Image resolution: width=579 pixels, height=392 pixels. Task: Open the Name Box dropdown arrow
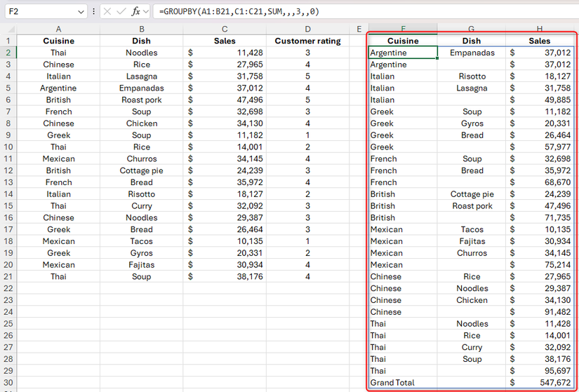pos(81,12)
